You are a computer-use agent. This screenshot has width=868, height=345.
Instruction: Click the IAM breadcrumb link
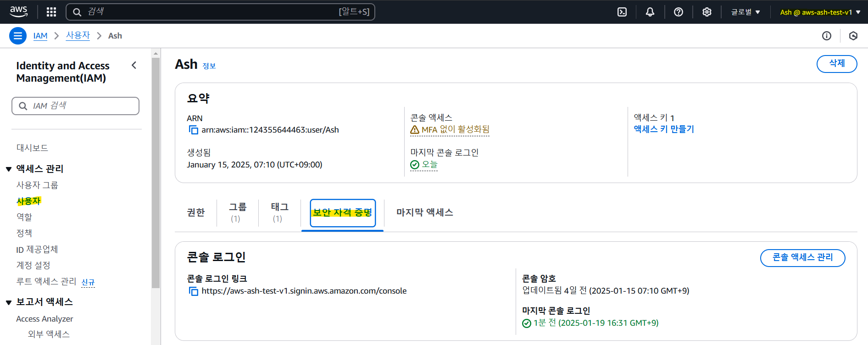point(40,36)
